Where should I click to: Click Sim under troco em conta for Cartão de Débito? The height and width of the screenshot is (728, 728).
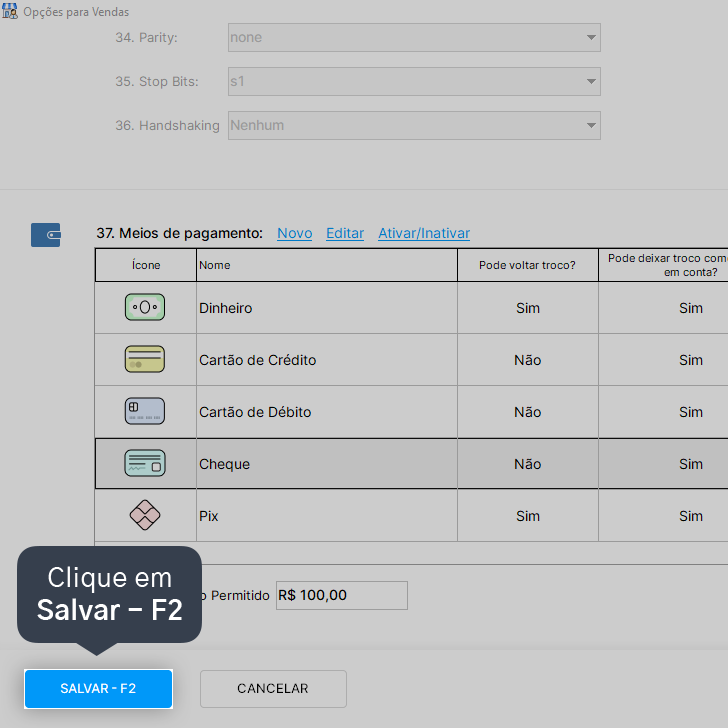[x=691, y=412]
